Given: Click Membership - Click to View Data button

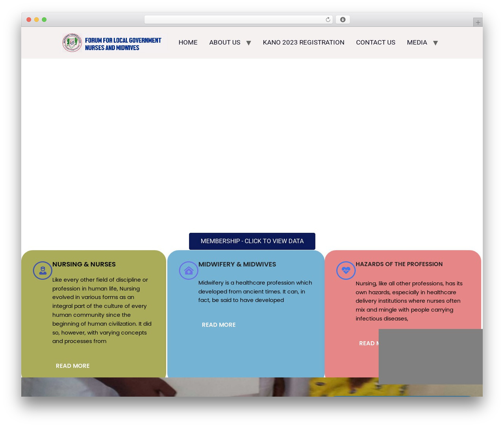Looking at the screenshot, I should click(252, 241).
